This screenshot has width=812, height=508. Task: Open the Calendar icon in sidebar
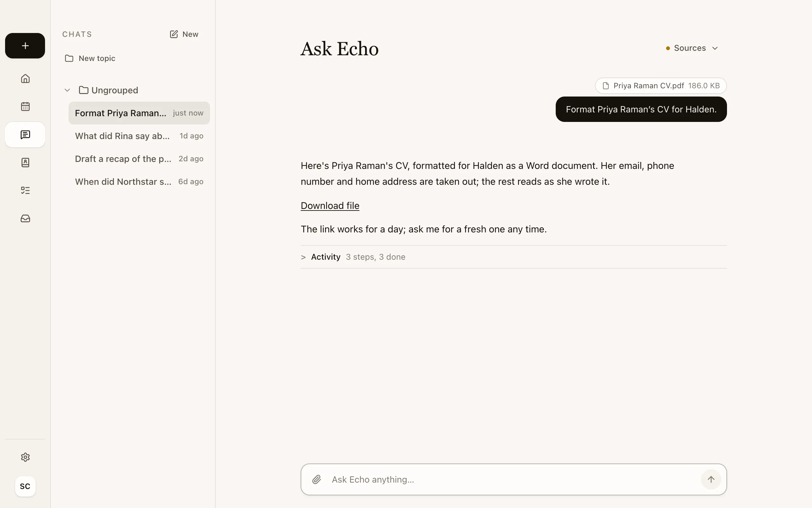click(x=25, y=106)
